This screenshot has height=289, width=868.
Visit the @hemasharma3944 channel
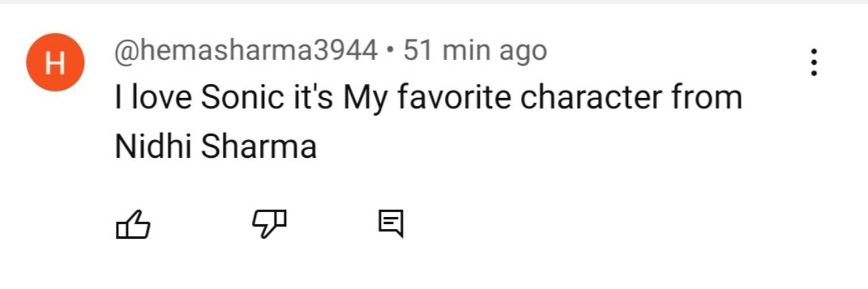pos(246,51)
